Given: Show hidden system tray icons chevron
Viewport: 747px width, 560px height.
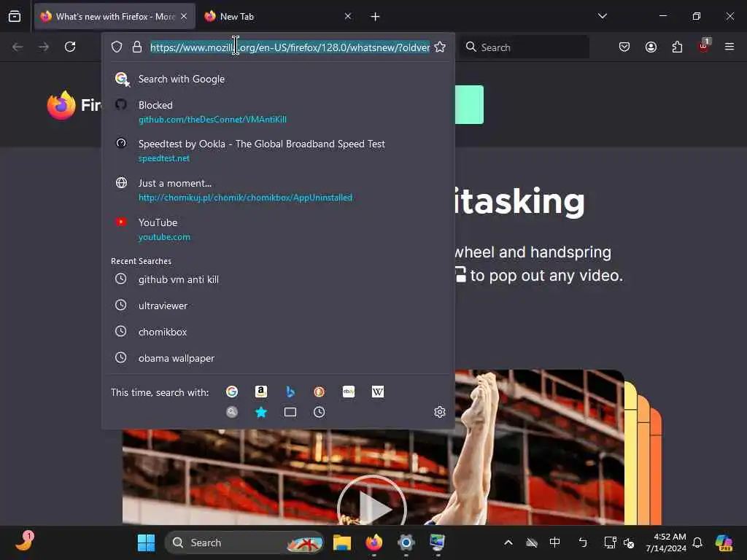Looking at the screenshot, I should click(508, 542).
